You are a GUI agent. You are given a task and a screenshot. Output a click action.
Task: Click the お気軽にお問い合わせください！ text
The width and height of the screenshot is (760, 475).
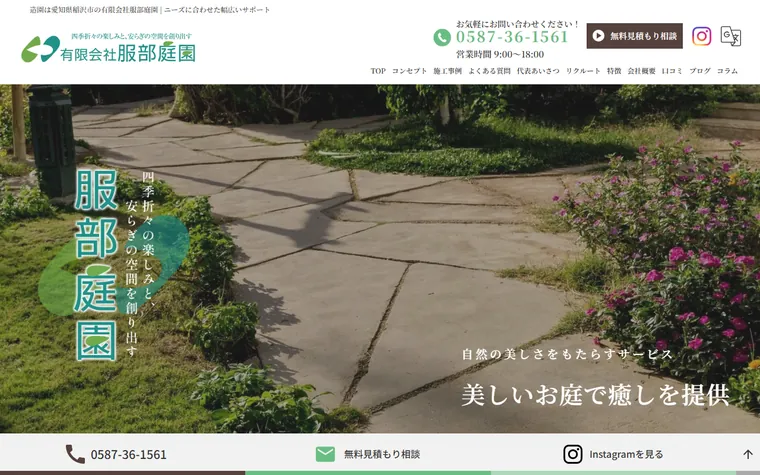[518, 24]
